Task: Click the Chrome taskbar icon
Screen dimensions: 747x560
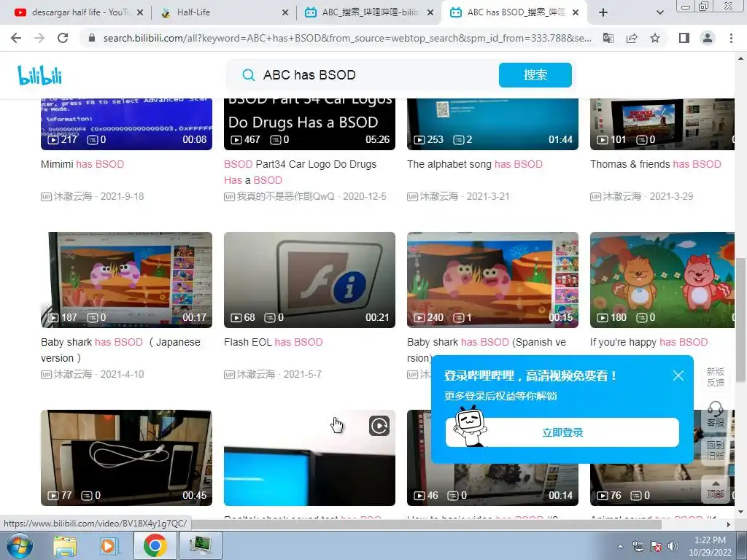Action: [155, 545]
